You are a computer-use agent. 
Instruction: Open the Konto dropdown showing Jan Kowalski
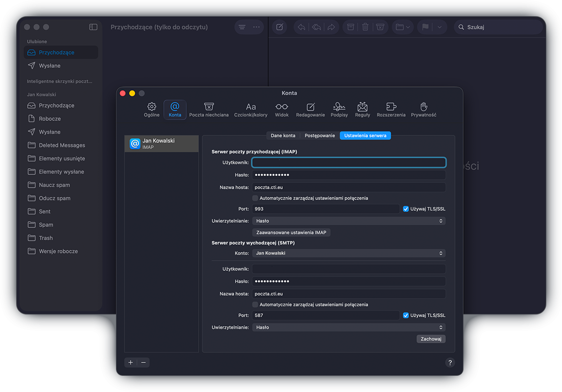pyautogui.click(x=348, y=253)
